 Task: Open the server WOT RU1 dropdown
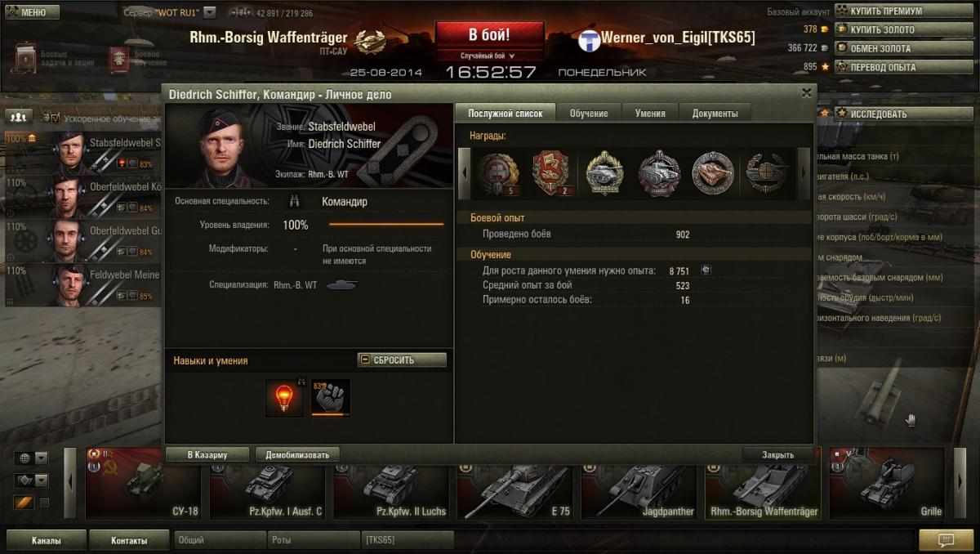coord(209,12)
